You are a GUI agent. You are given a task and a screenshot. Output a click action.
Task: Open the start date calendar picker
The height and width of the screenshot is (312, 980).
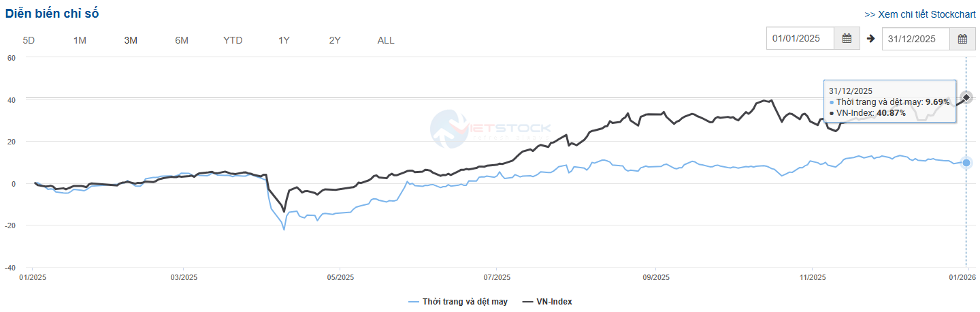pos(847,39)
